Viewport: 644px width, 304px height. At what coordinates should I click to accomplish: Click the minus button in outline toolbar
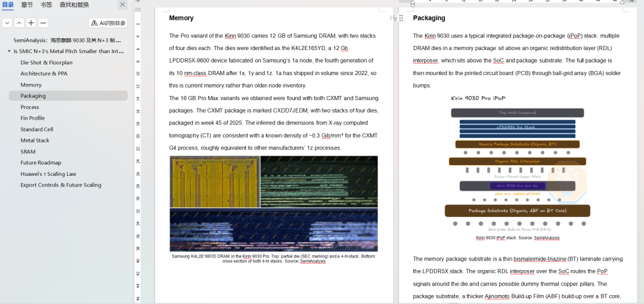point(43,23)
